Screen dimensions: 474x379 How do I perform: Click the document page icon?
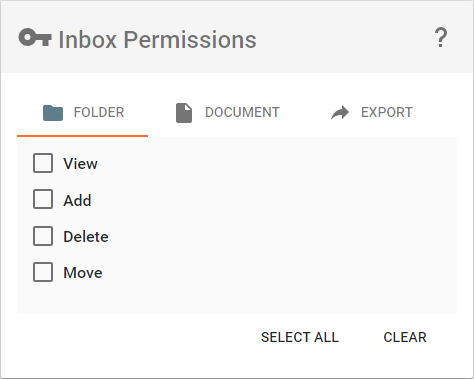(184, 113)
